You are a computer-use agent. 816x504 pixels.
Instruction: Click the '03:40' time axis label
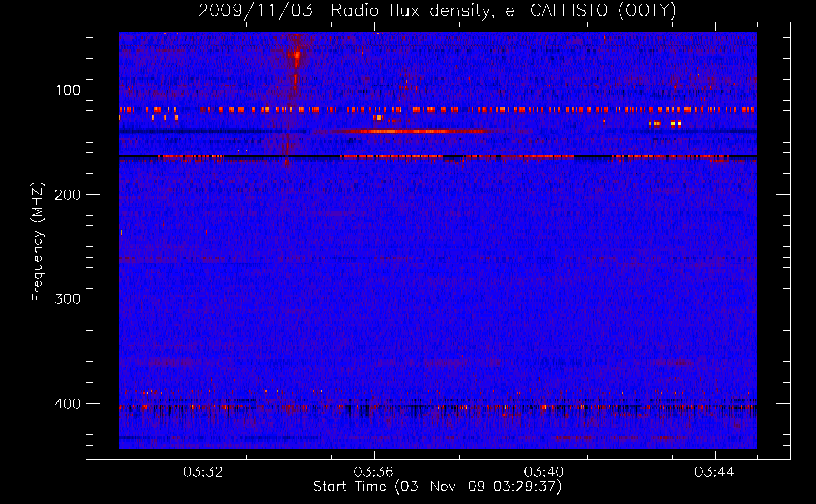pyautogui.click(x=544, y=472)
